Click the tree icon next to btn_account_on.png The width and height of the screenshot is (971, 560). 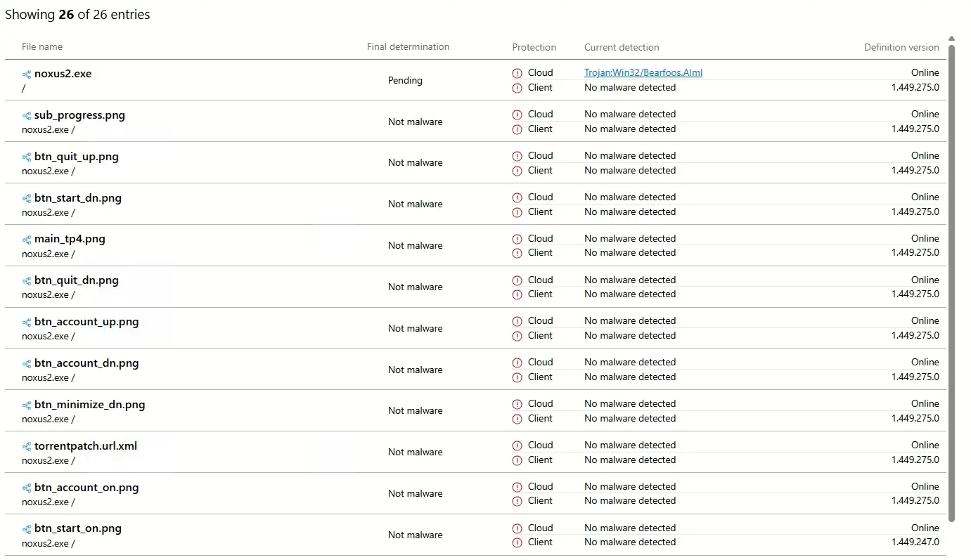click(x=27, y=488)
